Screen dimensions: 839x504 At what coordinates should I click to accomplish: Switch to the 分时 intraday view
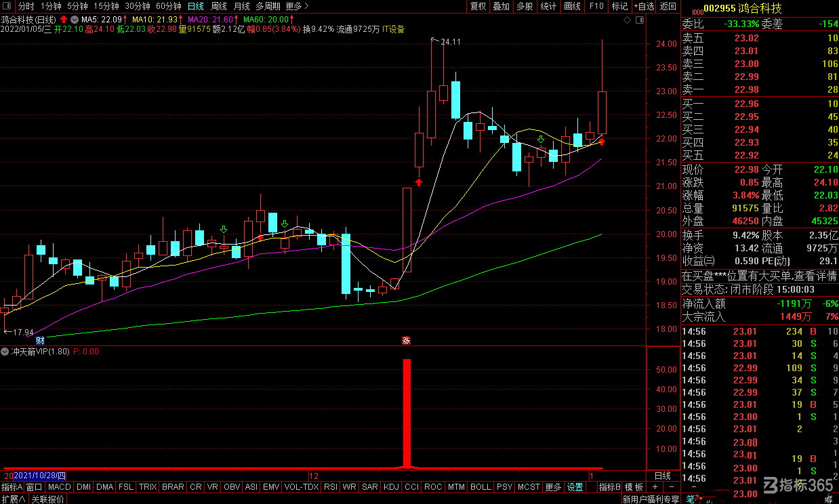(x=26, y=6)
